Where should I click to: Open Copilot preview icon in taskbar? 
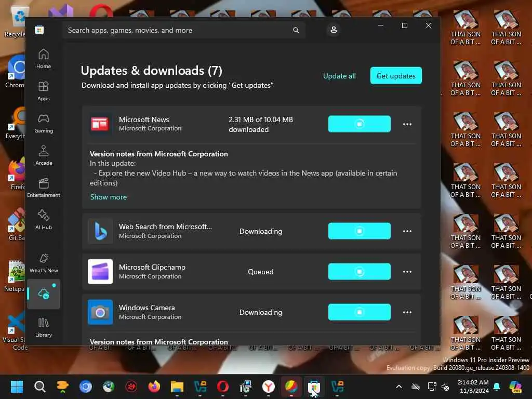(x=515, y=387)
